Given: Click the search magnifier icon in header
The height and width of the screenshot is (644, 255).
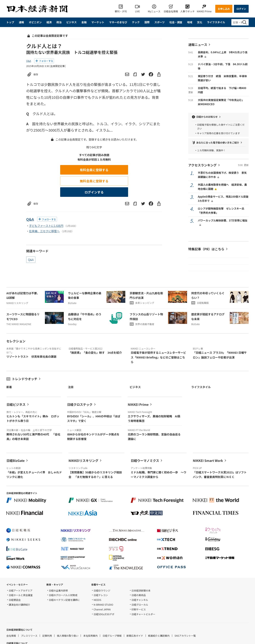Looking at the screenshot, I should 245,22.
